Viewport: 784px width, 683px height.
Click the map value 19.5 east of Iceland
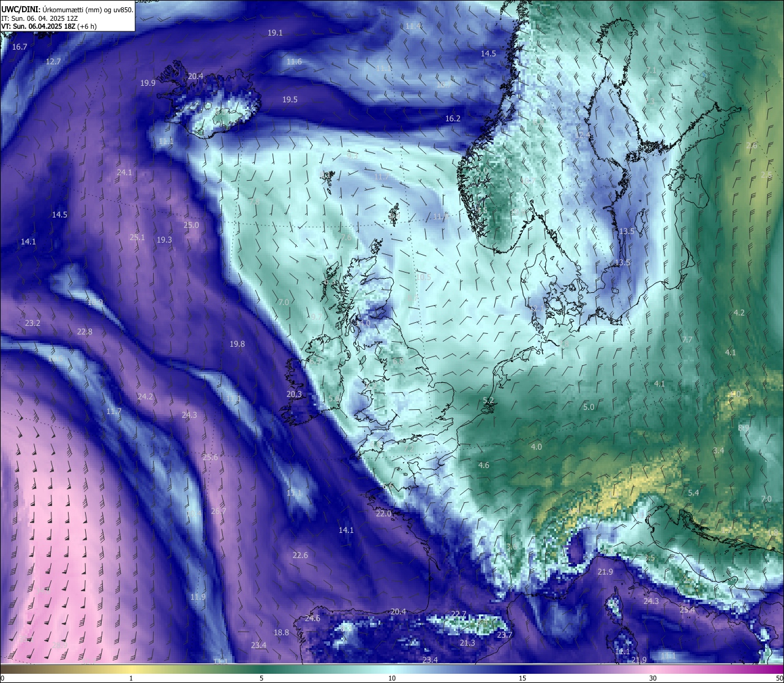(x=290, y=100)
